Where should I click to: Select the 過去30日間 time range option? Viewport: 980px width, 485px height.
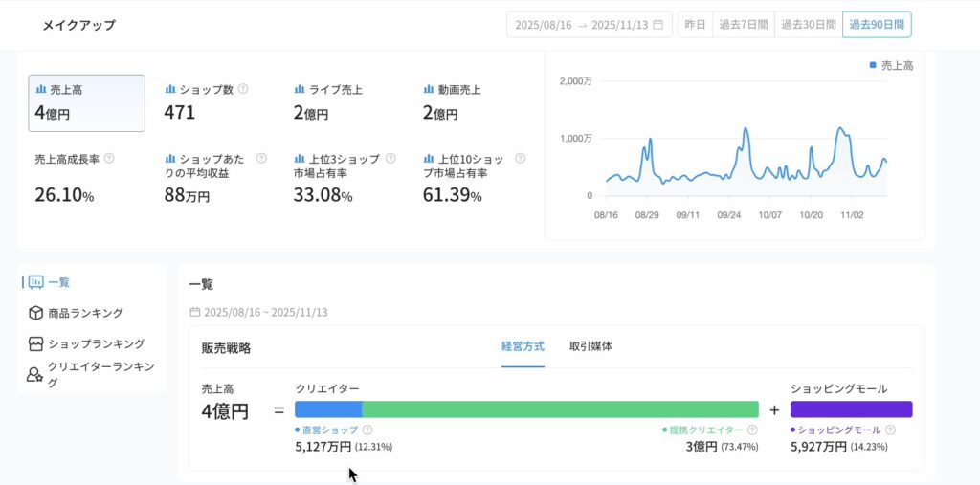point(807,25)
